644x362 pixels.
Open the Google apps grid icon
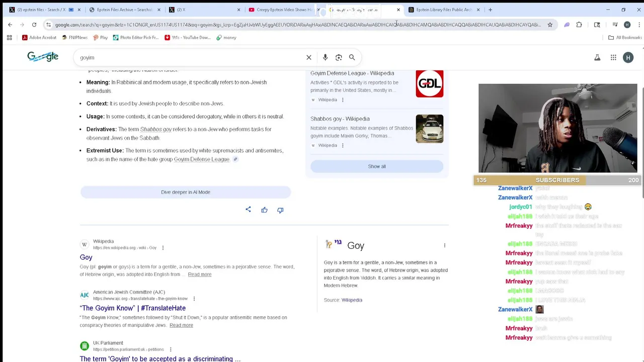click(613, 58)
